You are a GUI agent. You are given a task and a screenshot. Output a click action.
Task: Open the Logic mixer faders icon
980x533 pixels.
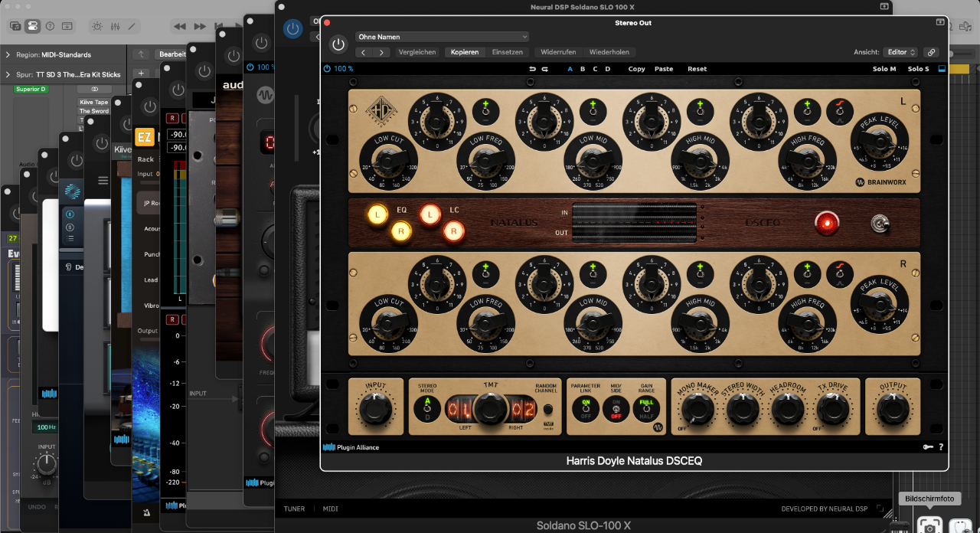(x=116, y=26)
